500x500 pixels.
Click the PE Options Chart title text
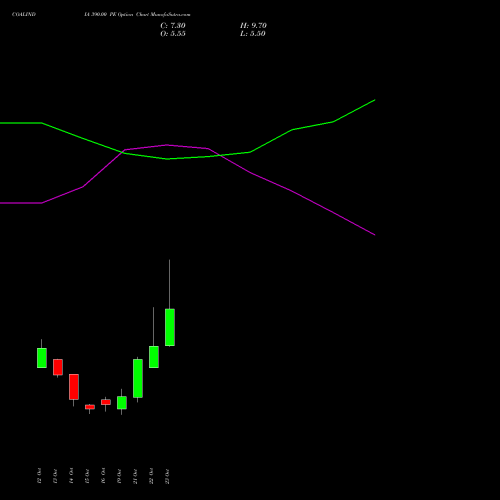pos(137,15)
